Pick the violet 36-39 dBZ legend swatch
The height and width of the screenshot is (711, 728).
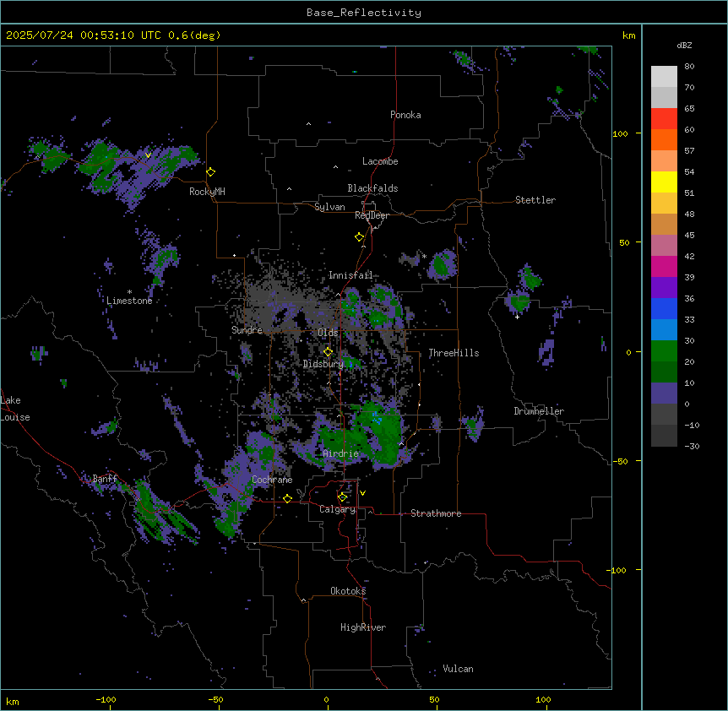coord(664,288)
